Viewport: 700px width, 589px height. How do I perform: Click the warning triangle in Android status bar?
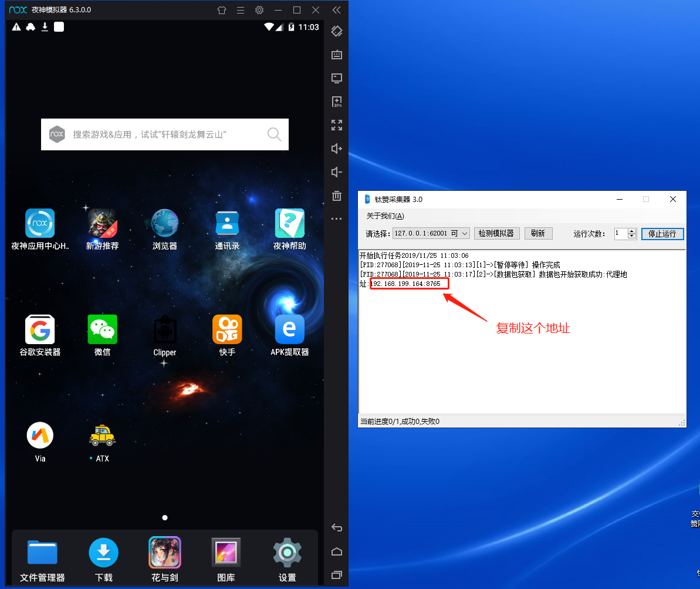tap(16, 27)
